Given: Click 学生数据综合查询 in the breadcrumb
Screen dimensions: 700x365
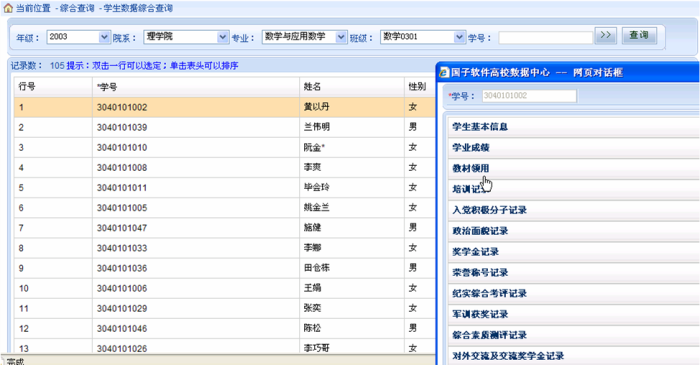Looking at the screenshot, I should 138,8.
